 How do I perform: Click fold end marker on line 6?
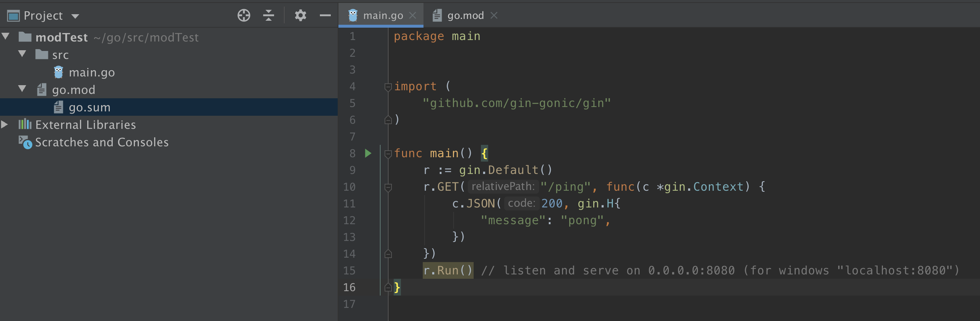[388, 120]
